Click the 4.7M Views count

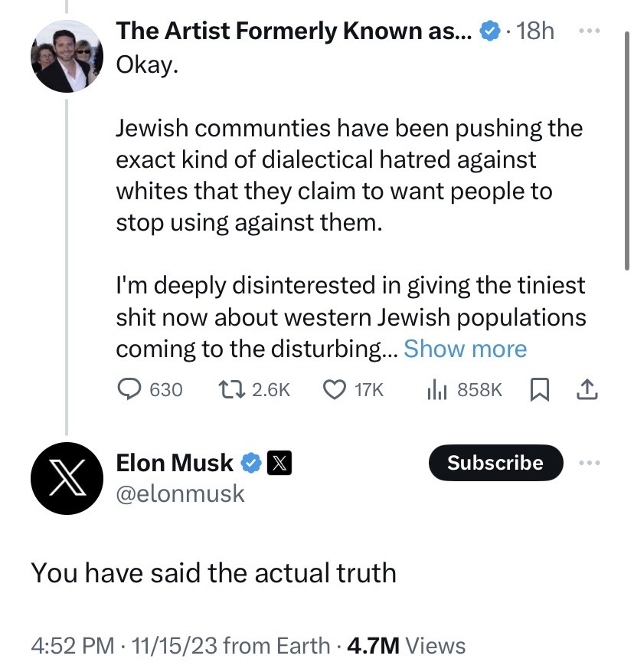406,645
